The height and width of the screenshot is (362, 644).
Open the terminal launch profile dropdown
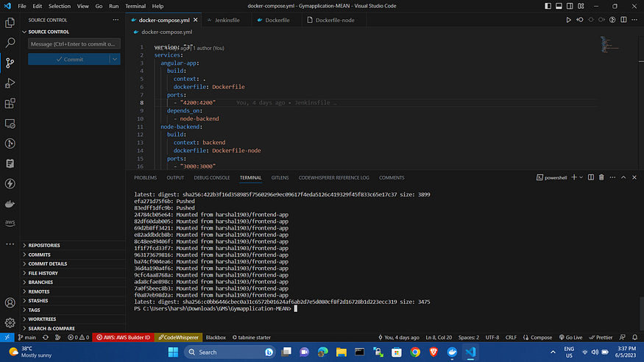click(581, 177)
